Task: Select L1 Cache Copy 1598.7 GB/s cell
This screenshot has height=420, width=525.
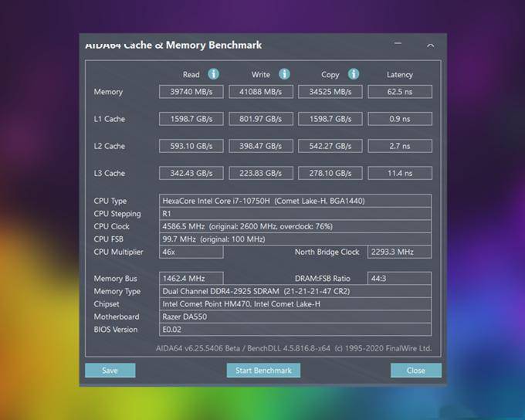Action: point(330,119)
